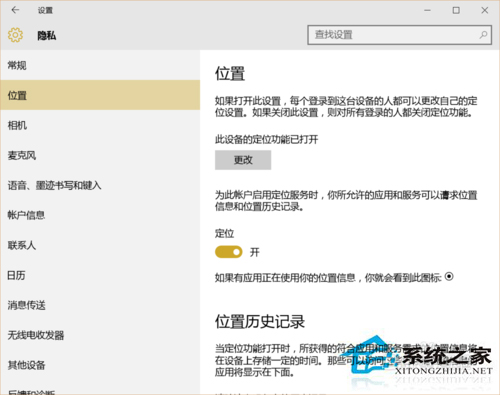Open the 常规 privacy section

coord(100,65)
